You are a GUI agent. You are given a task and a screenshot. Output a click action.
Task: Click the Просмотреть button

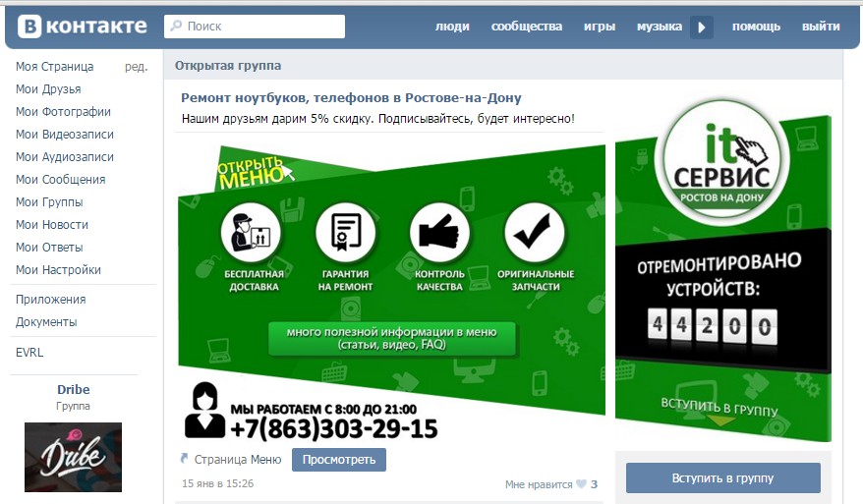point(339,460)
